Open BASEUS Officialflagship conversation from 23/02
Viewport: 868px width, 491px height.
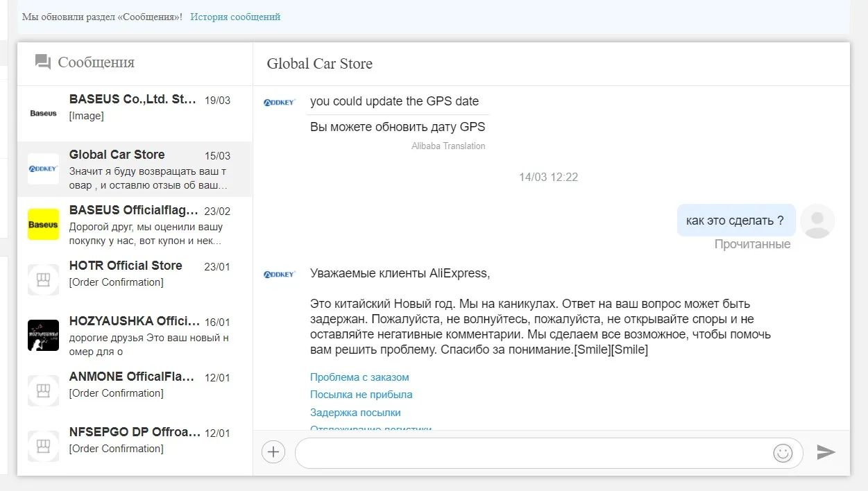click(x=135, y=225)
